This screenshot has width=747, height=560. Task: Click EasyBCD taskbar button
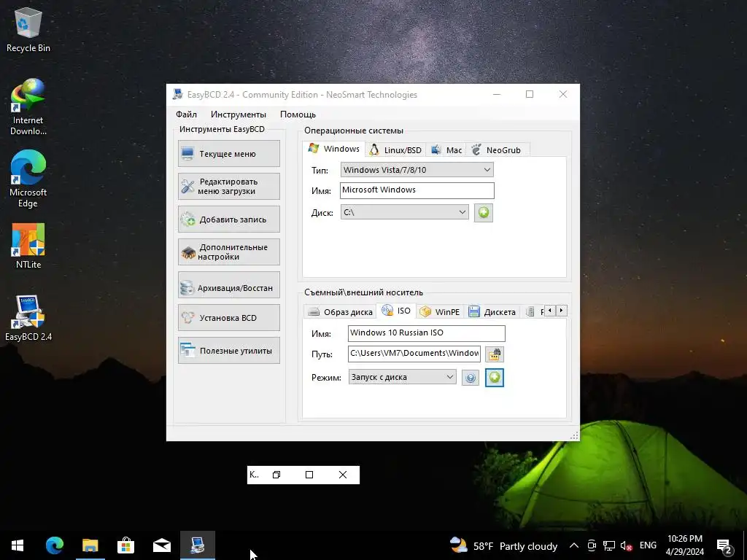point(197,545)
